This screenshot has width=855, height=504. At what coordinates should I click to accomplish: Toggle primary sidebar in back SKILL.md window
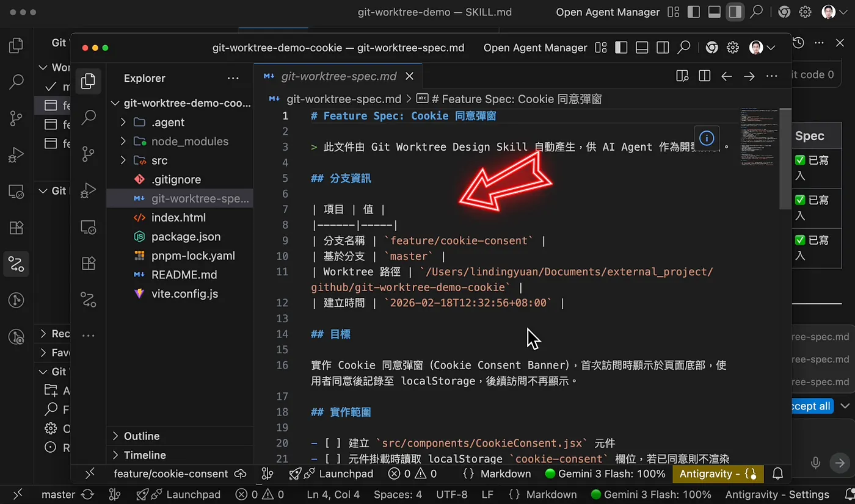[x=693, y=12]
